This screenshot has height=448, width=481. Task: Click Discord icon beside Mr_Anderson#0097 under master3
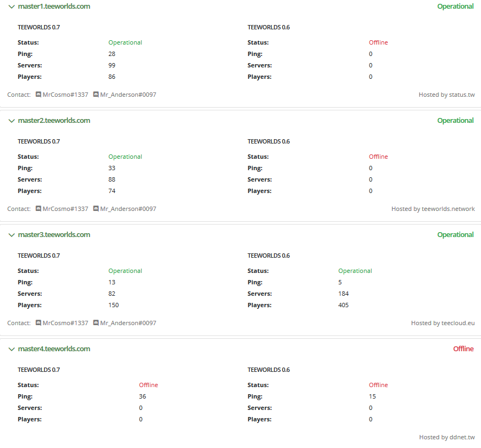pos(96,323)
